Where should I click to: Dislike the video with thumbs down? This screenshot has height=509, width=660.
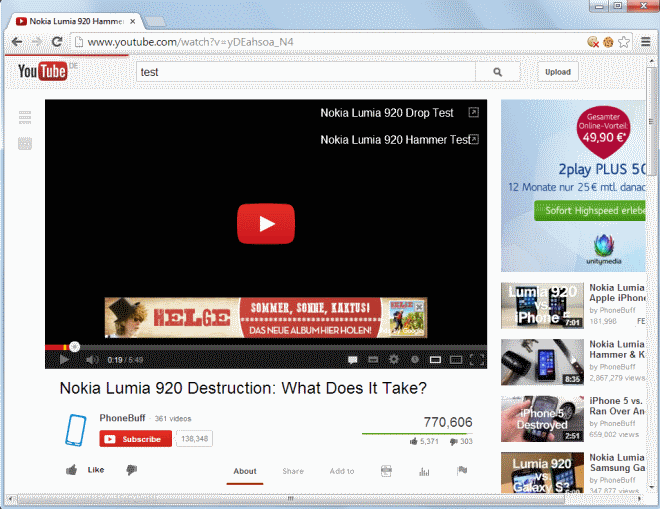tap(132, 470)
